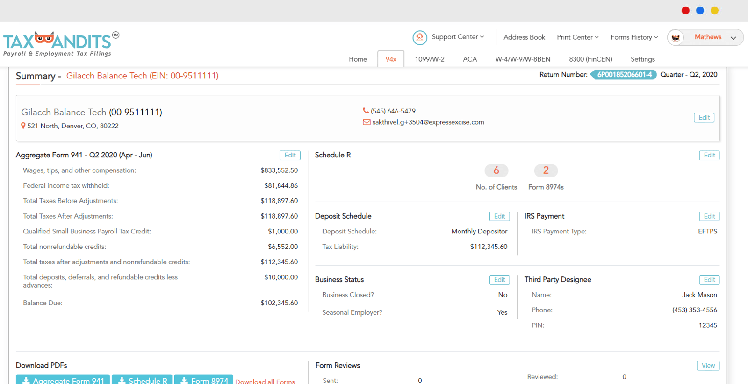Edit the Business Status section
The height and width of the screenshot is (389, 748).
[499, 280]
